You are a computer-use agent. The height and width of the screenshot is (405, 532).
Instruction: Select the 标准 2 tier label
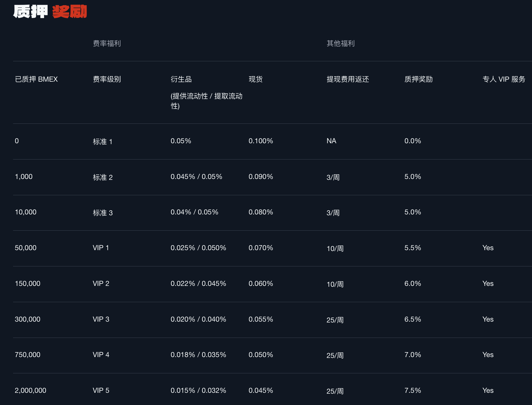click(x=102, y=177)
